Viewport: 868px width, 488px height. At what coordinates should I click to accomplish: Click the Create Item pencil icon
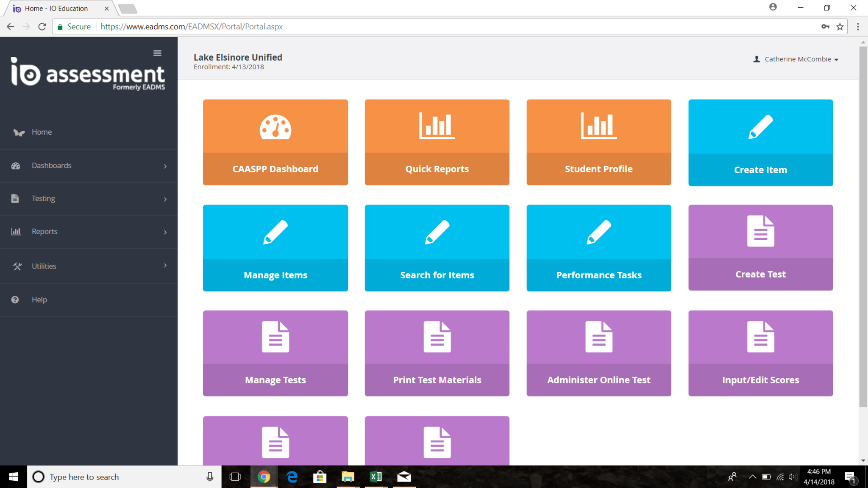760,127
